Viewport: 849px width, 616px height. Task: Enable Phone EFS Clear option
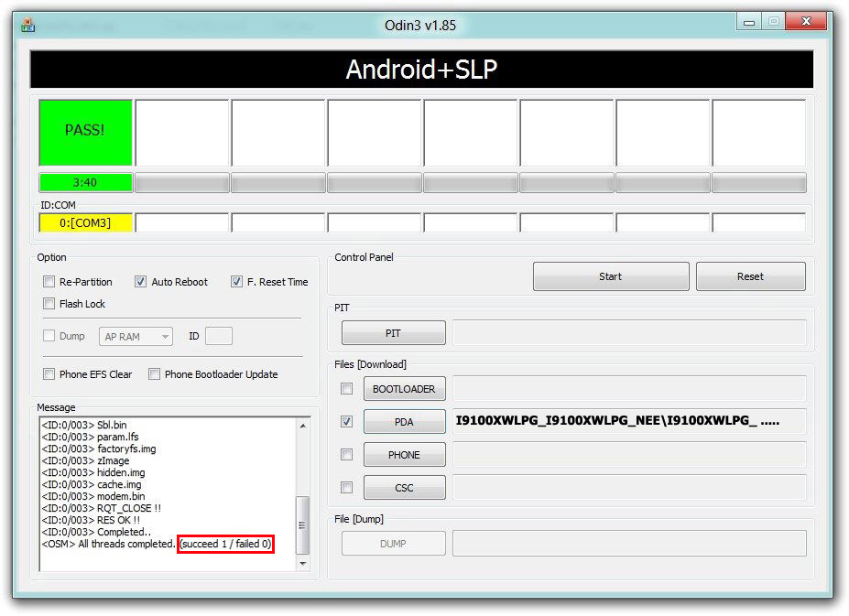[49, 374]
